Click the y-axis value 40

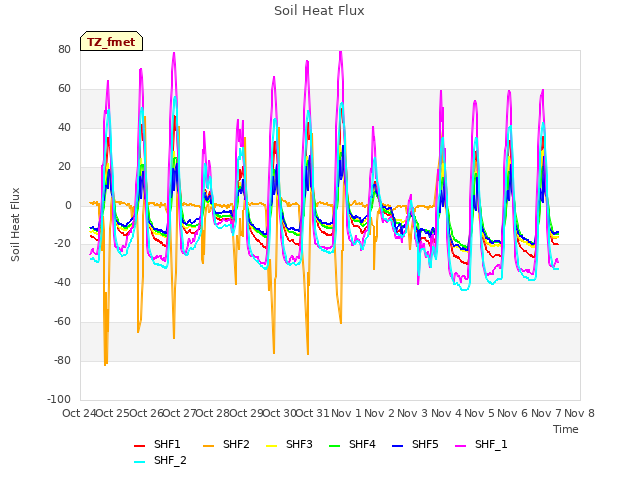pyautogui.click(x=64, y=127)
